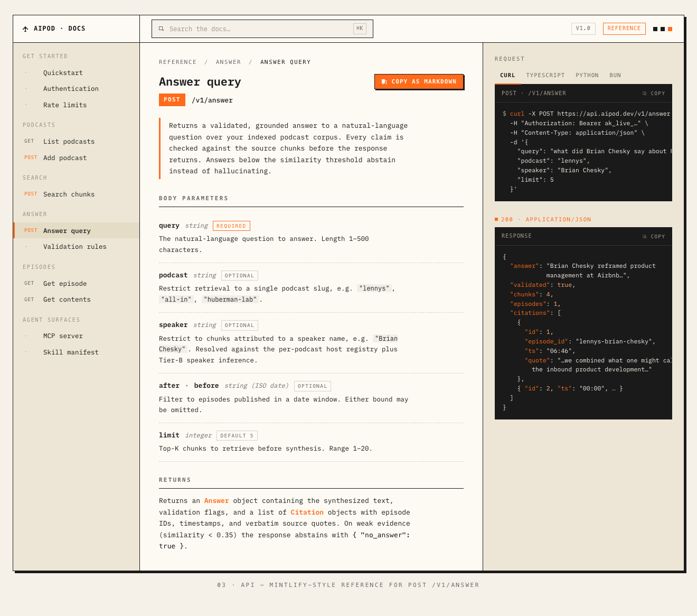The width and height of the screenshot is (697, 616).
Task: Open the Get episode endpoint
Action: (x=77, y=284)
